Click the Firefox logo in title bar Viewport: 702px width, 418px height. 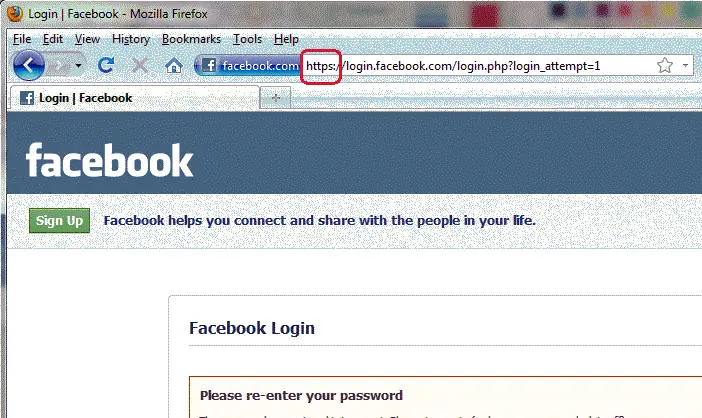[x=15, y=13]
